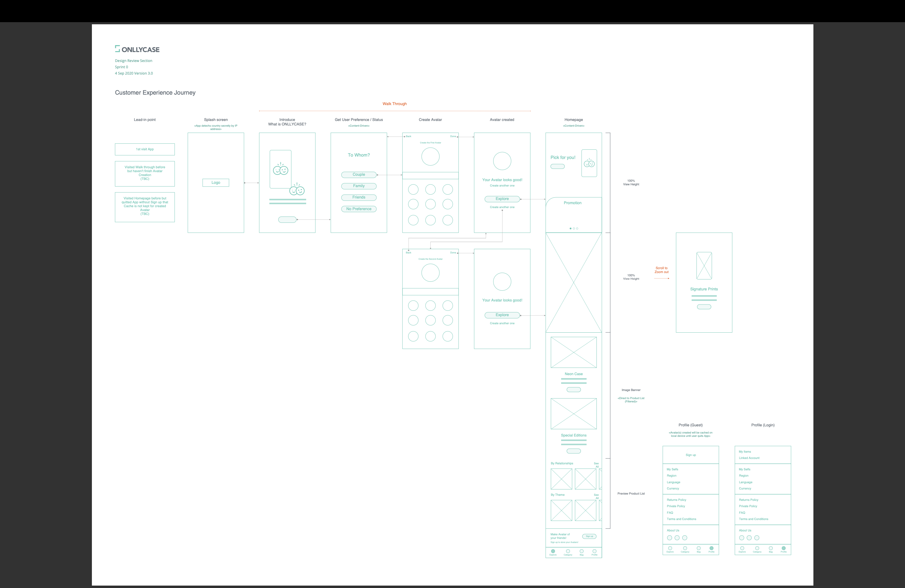Tap Explore icon in Homepage bottom nav

(x=553, y=551)
